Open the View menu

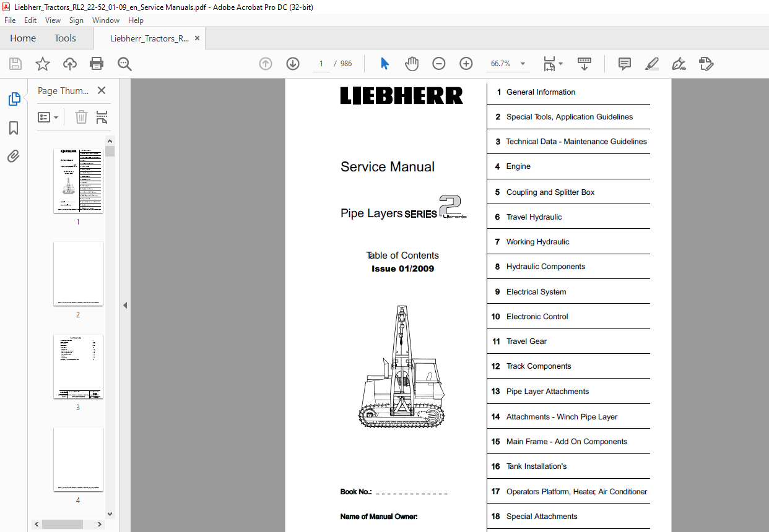pyautogui.click(x=53, y=20)
